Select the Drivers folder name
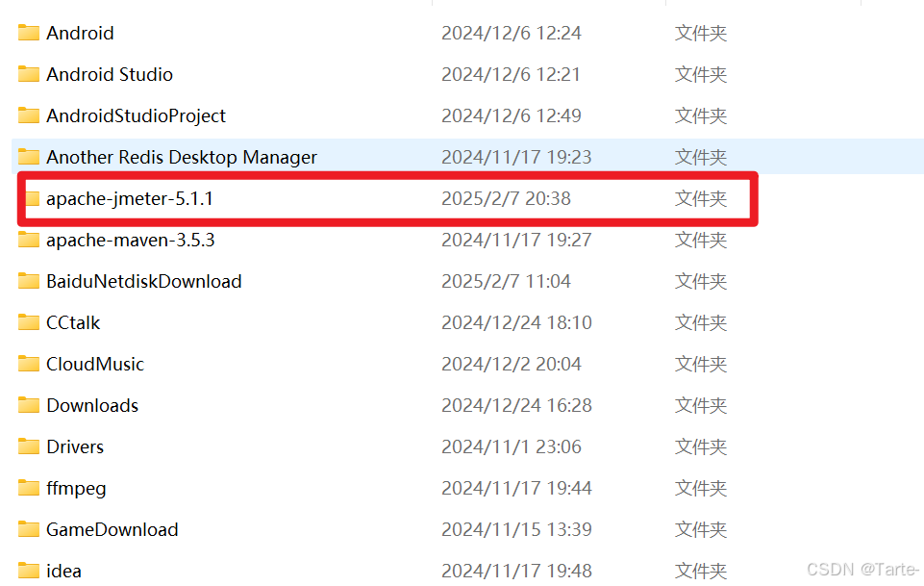The height and width of the screenshot is (586, 924). pos(75,446)
